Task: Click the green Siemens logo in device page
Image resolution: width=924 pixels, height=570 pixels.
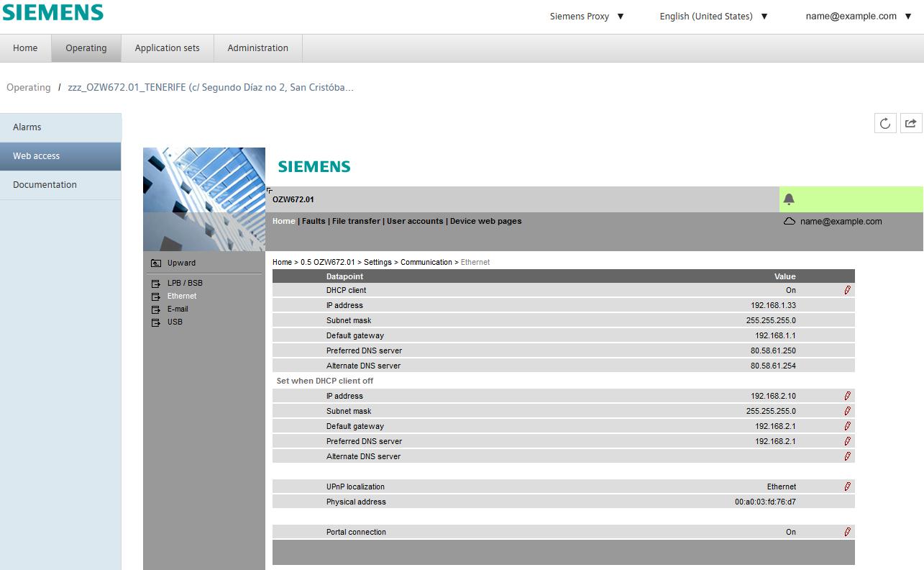Action: tap(314, 166)
